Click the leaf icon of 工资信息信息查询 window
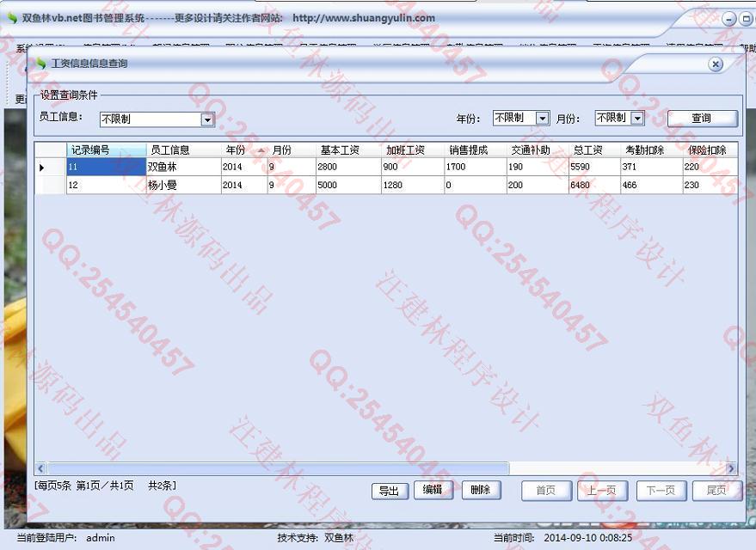Viewport: 756px width, 550px height. [x=40, y=63]
